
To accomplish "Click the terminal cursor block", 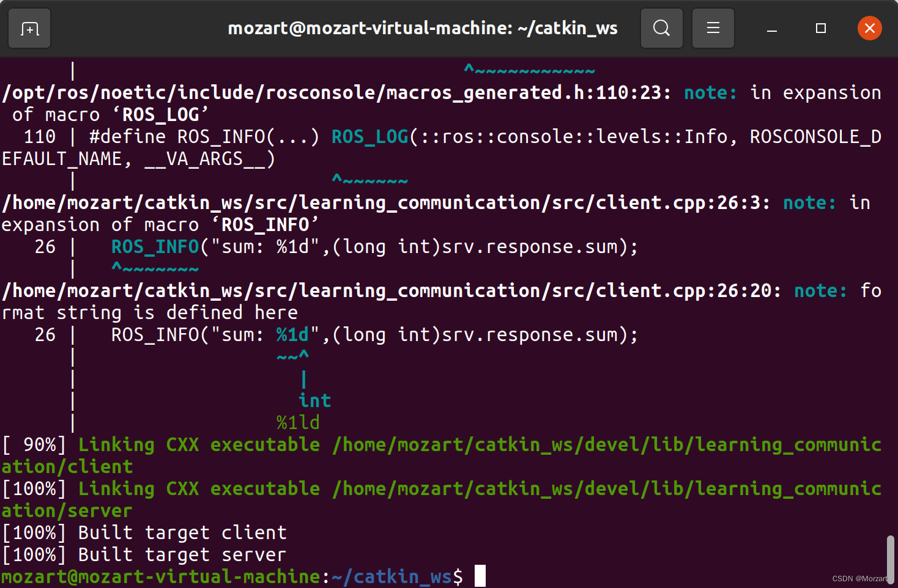I will 480,576.
